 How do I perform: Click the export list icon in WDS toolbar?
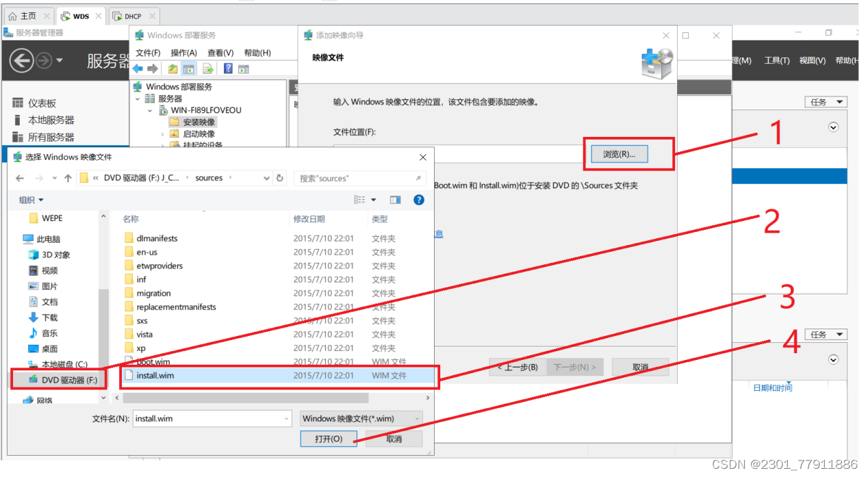point(207,68)
